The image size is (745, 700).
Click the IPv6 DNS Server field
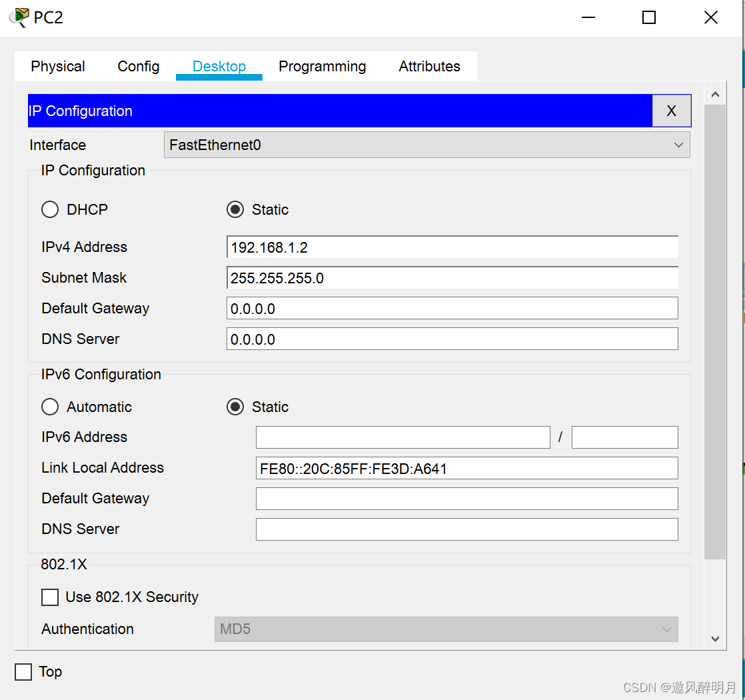click(x=467, y=529)
